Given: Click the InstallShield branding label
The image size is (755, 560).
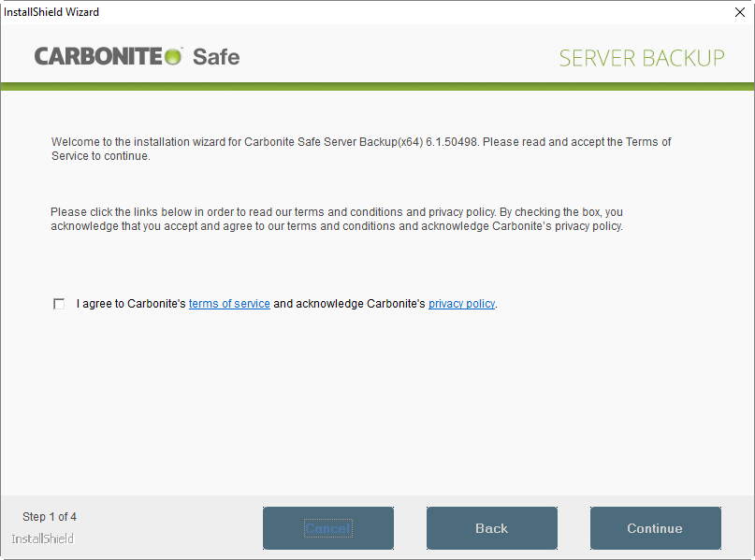Looking at the screenshot, I should (x=41, y=538).
